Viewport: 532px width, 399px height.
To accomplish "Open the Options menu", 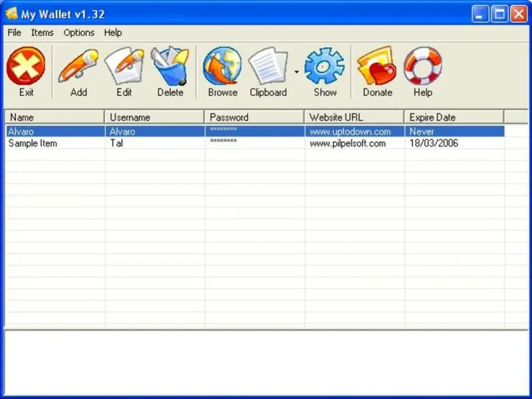I will (78, 33).
